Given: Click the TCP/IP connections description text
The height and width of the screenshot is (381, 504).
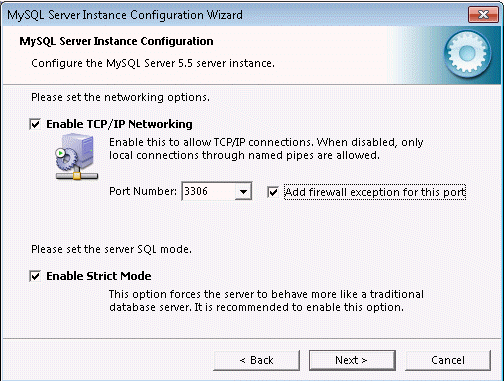Looking at the screenshot, I should [266, 149].
